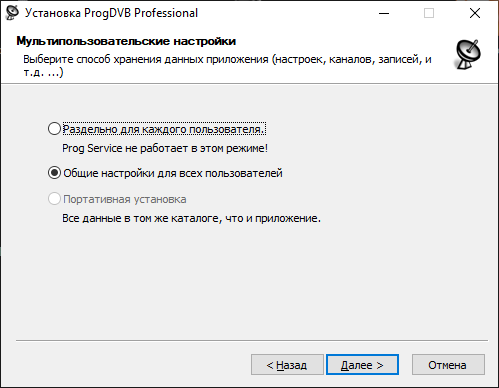This screenshot has width=499, height=388.
Task: Proceed with the "Далее" button
Action: (x=362, y=365)
